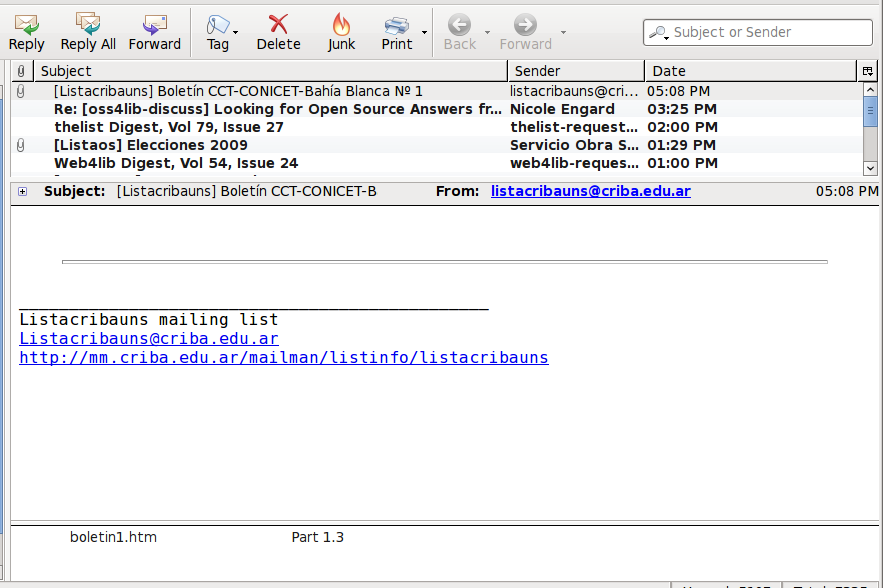Viewport: 883px width, 588px height.
Task: Open the column picker in message list
Action: pos(867,71)
